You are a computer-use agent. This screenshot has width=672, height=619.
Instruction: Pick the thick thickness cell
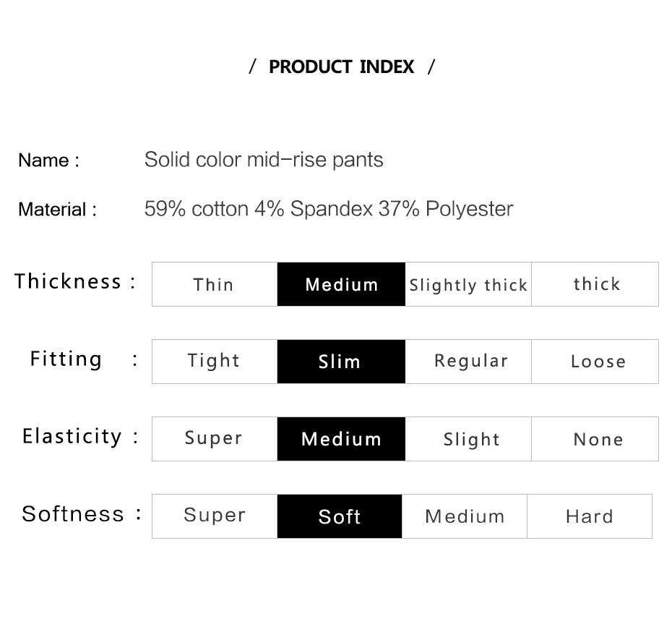[595, 284]
